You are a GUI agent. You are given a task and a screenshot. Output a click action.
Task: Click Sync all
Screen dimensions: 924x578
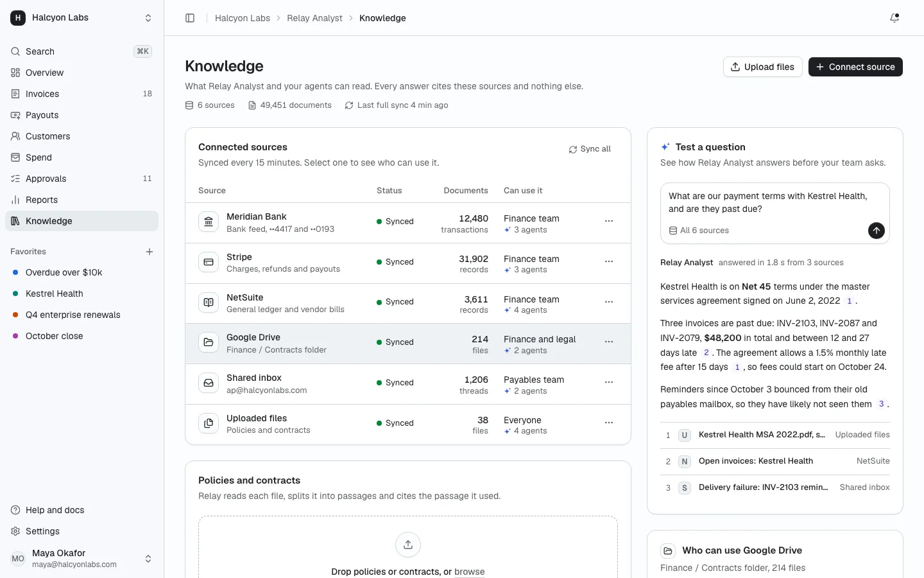pos(590,149)
